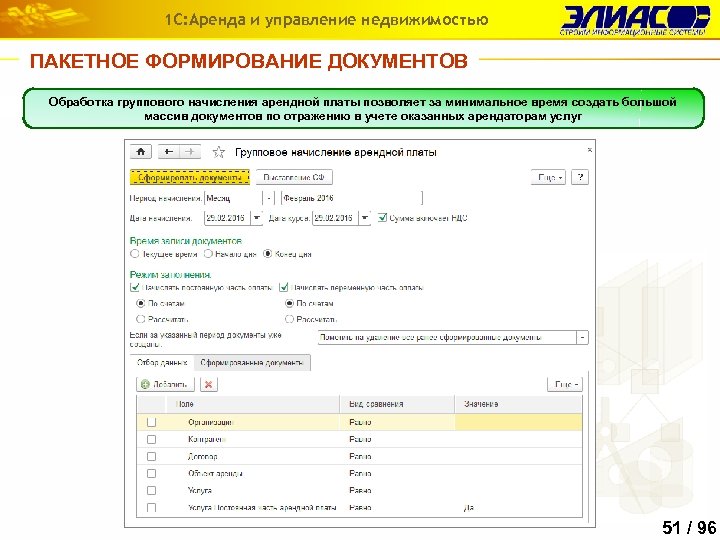The width and height of the screenshot is (720, 540).
Task: Click the highlighted Значение cell for Организация
Action: click(518, 422)
